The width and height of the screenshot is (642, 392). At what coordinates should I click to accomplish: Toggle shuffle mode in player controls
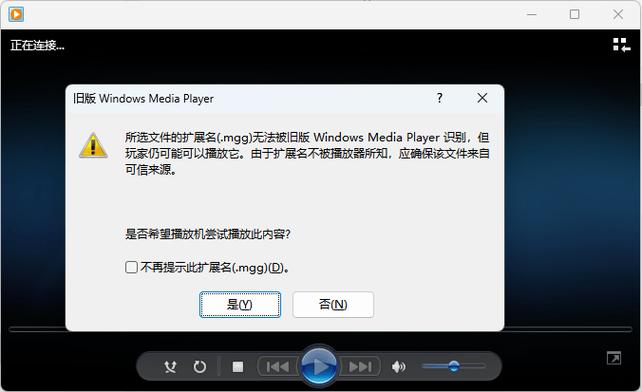click(x=170, y=367)
